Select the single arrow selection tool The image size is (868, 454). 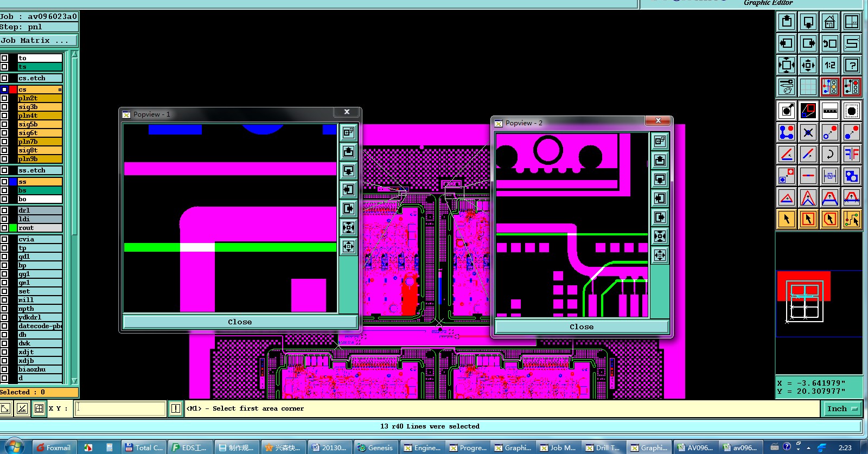[787, 219]
